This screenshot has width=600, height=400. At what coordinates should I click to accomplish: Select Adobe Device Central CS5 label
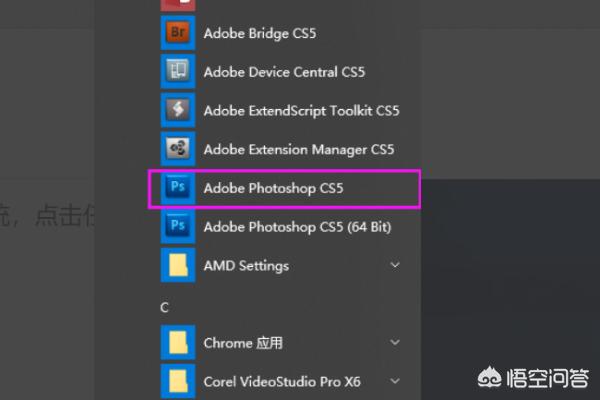tap(284, 72)
